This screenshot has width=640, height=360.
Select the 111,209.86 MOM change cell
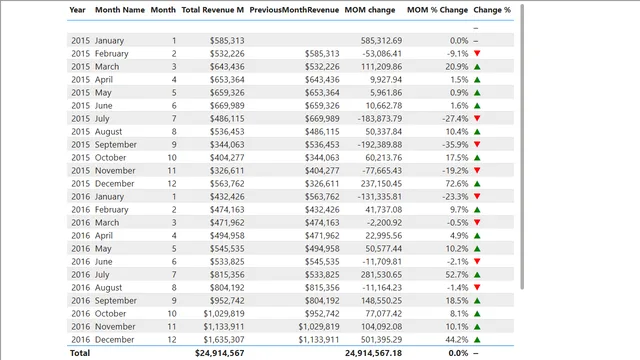point(381,67)
